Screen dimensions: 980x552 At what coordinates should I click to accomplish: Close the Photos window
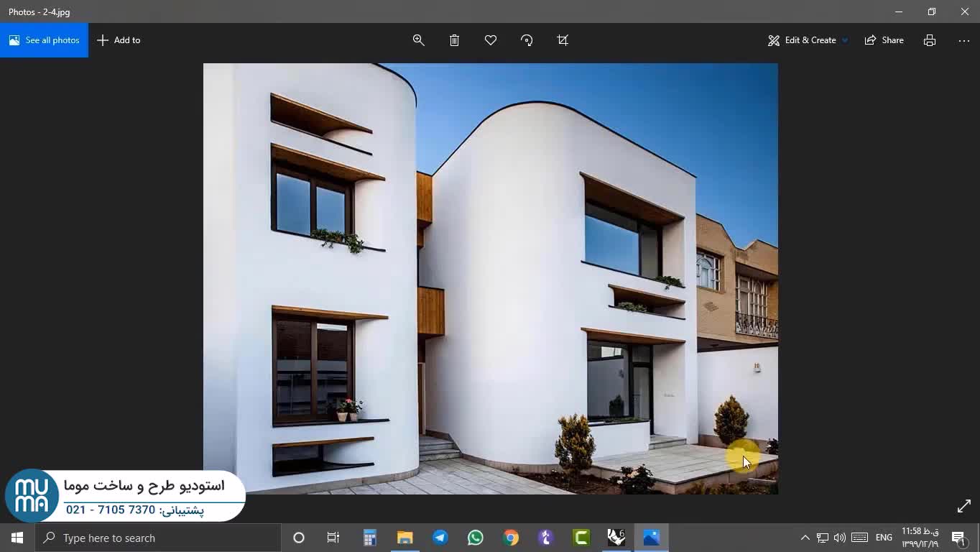965,11
